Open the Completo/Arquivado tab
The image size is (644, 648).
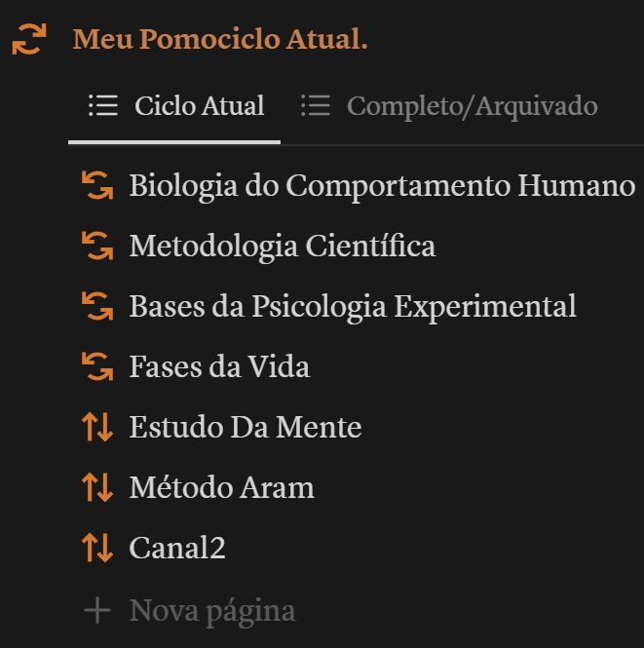(x=449, y=106)
